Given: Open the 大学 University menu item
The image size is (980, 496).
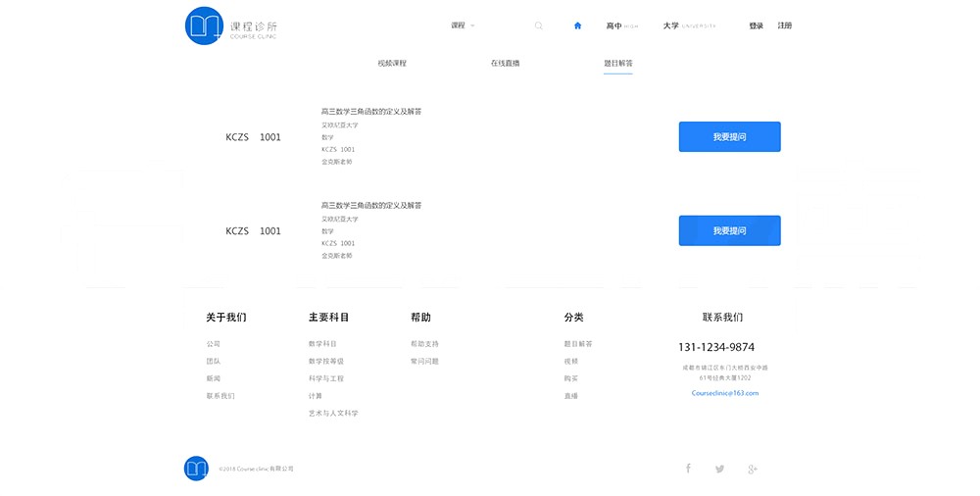Looking at the screenshot, I should pos(689,25).
